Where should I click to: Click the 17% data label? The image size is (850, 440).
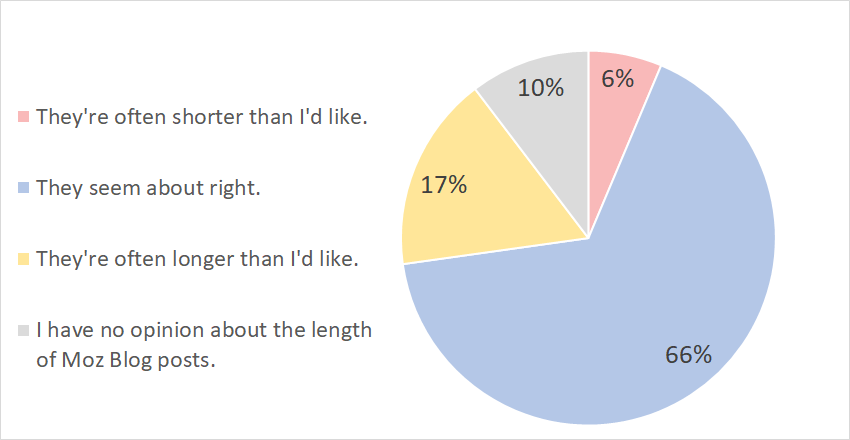445,186
